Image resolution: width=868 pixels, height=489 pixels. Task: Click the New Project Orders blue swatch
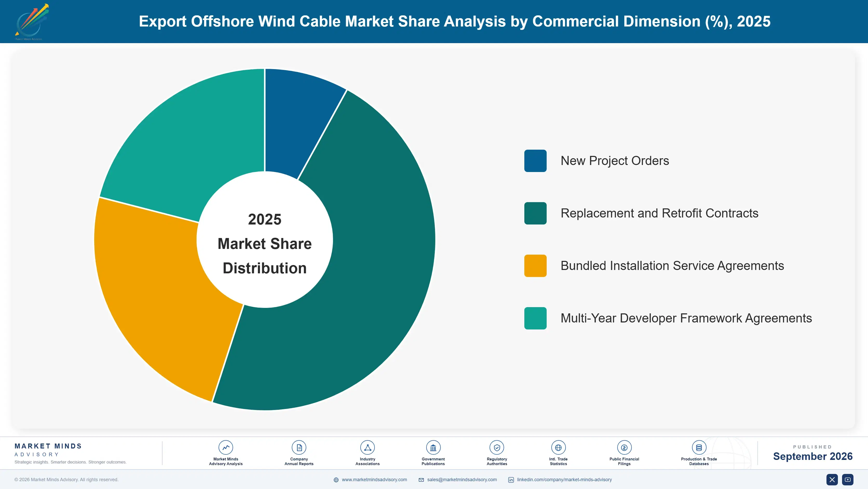pos(535,161)
